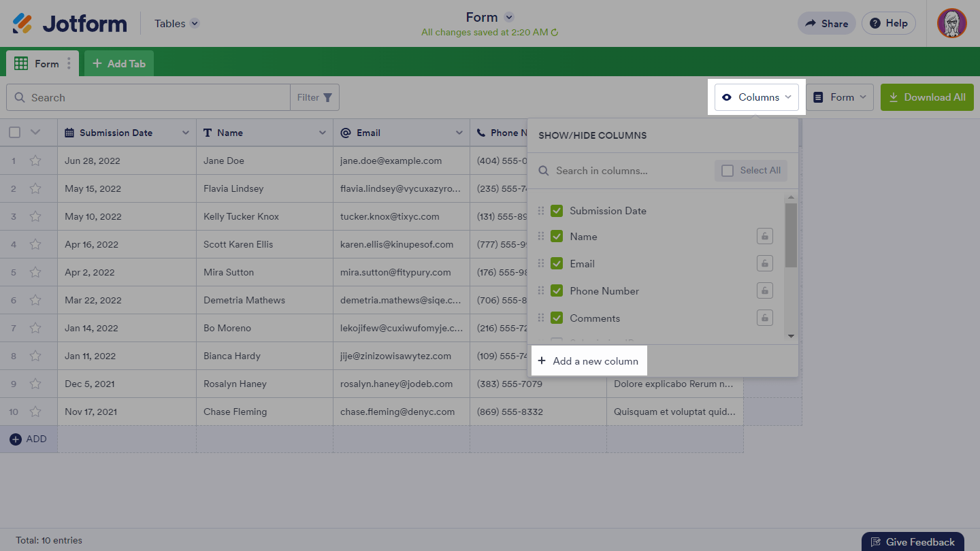Open the Tables product dropdown
This screenshot has width=980, height=551.
(177, 24)
